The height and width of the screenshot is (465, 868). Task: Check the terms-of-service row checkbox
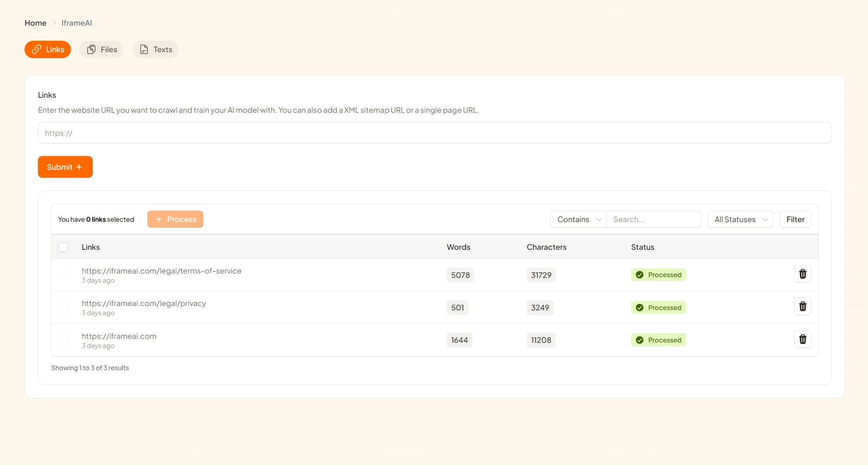(x=63, y=275)
